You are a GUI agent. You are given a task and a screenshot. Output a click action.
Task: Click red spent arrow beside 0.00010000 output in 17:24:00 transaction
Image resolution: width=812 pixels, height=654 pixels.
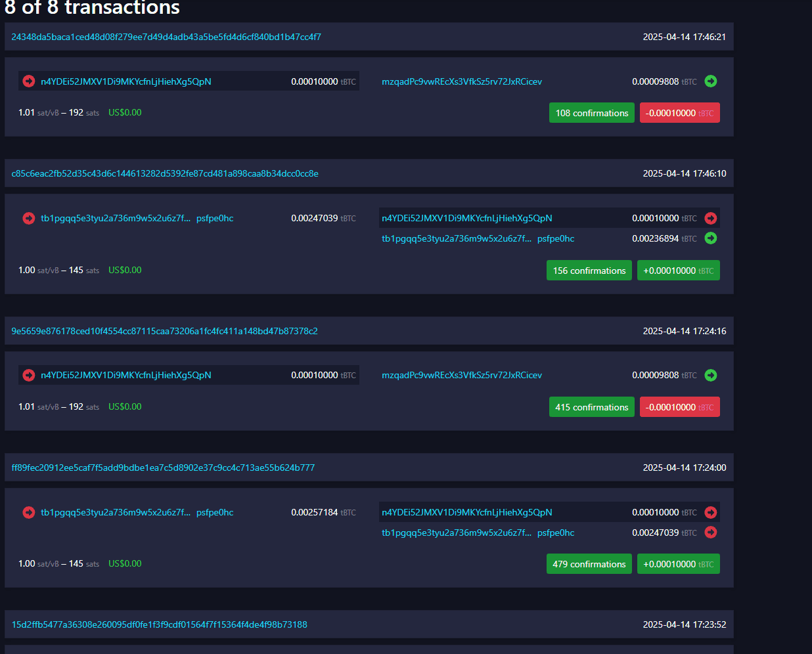tap(711, 512)
